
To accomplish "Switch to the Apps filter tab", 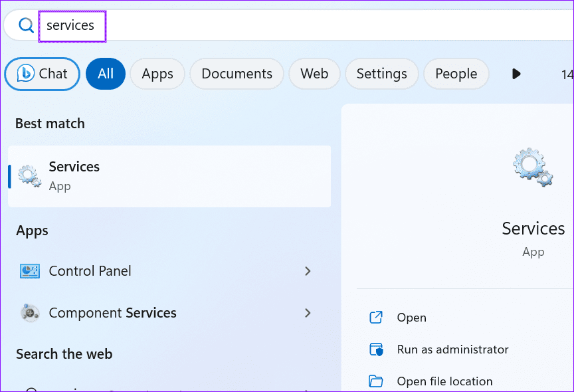I will click(x=157, y=74).
